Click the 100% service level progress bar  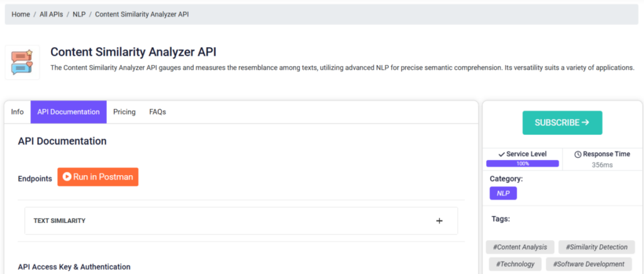tap(523, 164)
